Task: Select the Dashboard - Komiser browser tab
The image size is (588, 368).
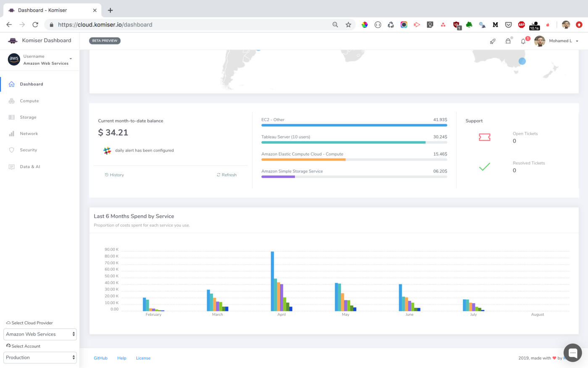Action: tap(52, 10)
